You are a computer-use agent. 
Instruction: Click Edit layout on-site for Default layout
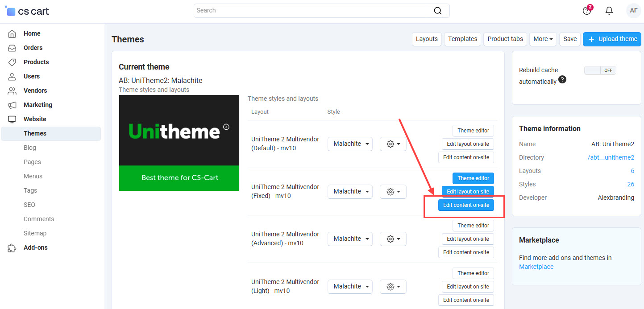click(468, 144)
